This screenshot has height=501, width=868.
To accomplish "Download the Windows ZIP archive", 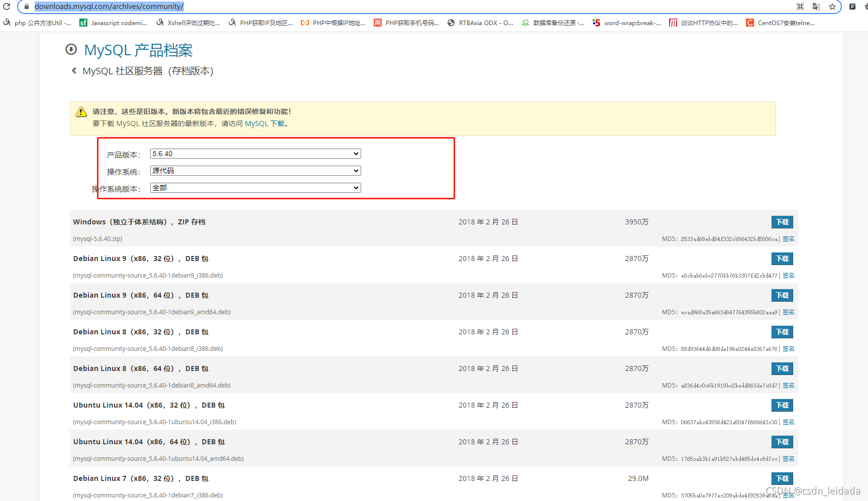I will (x=782, y=222).
